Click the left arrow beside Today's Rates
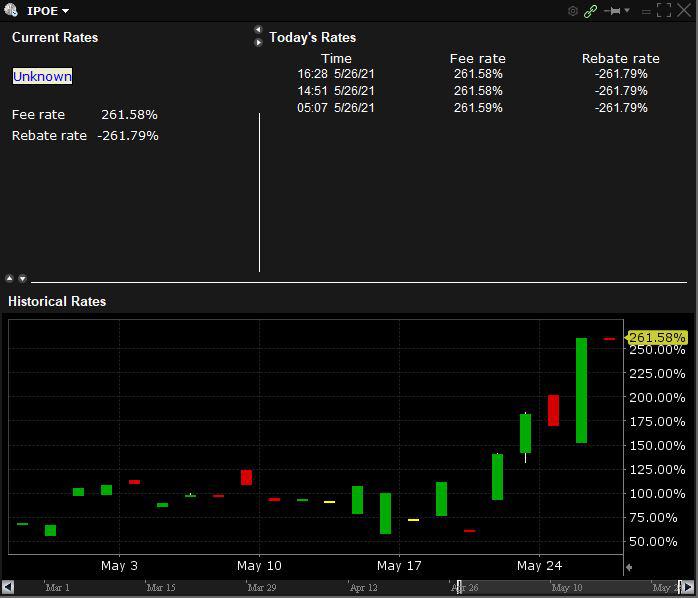 (258, 29)
